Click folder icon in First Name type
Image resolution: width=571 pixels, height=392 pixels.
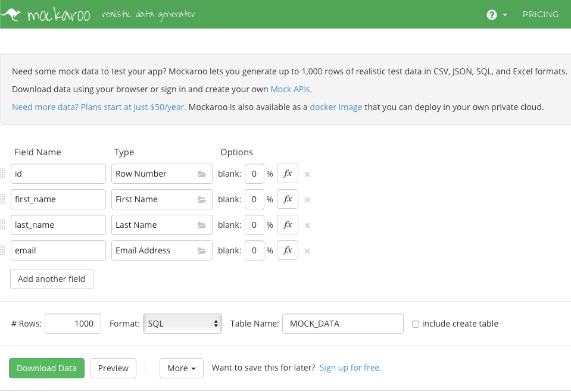tap(202, 199)
